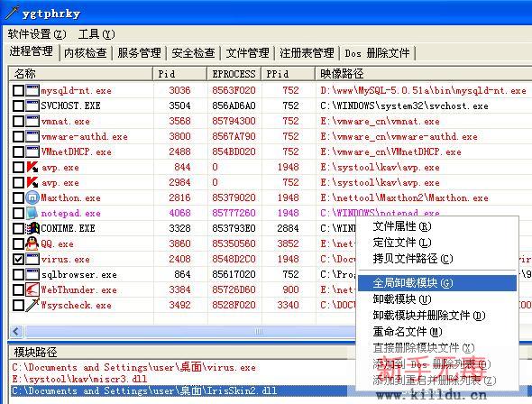Choose 重命名文件(M) in context menu
The width and height of the screenshot is (532, 404).
(437, 332)
